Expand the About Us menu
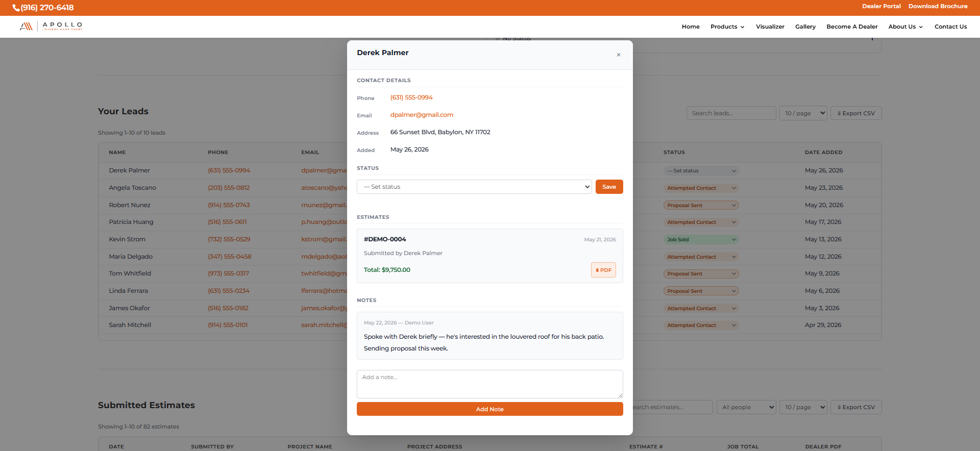Screen dimensions: 980x451 pos(905,27)
